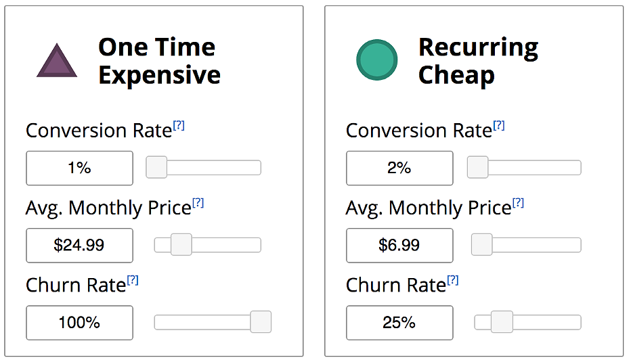This screenshot has width=631, height=364.
Task: Click the 100% churn rate input field
Action: click(x=80, y=323)
